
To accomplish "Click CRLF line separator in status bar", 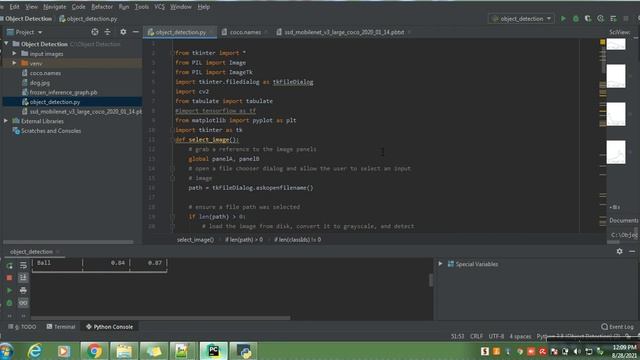I will [476, 336].
